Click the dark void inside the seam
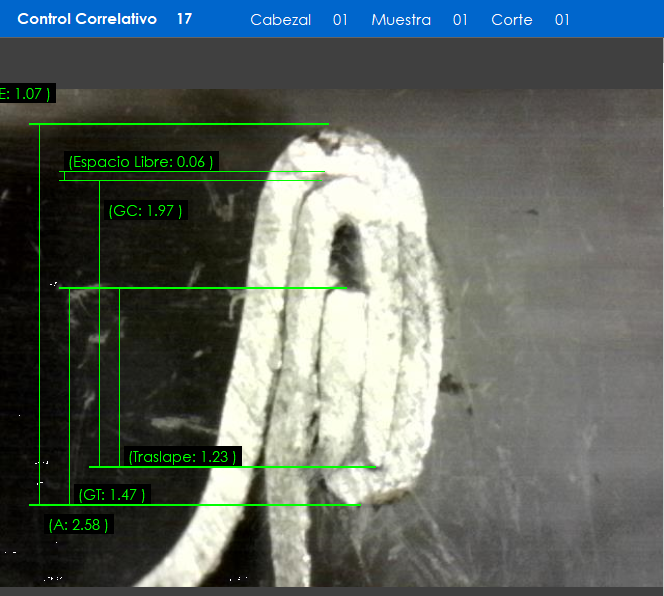The width and height of the screenshot is (664, 596). pyautogui.click(x=345, y=248)
